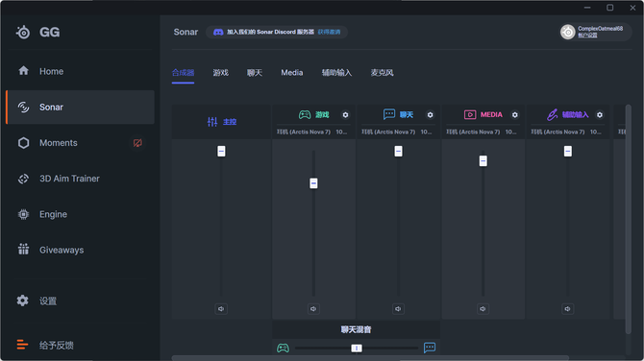Click the 主控 master volume slider handle
This screenshot has height=361, width=644.
coord(221,151)
